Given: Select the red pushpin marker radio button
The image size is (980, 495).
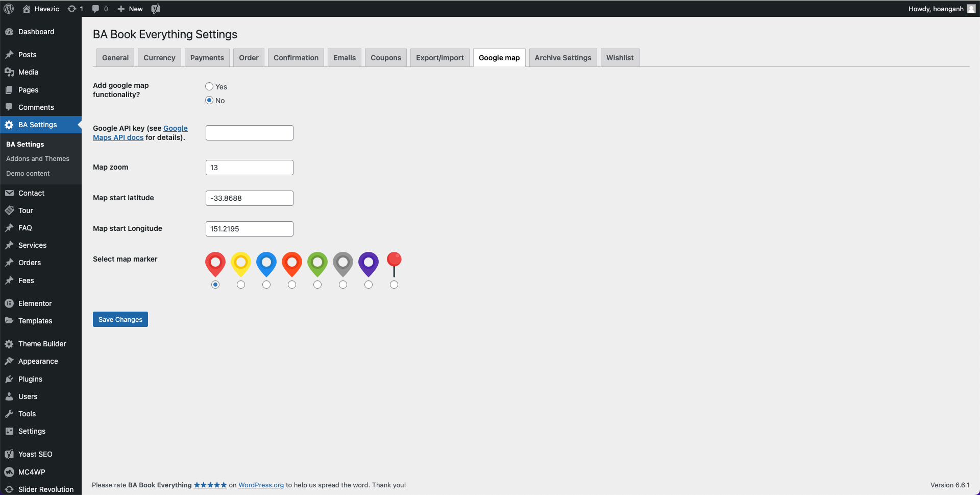Looking at the screenshot, I should pos(394,285).
